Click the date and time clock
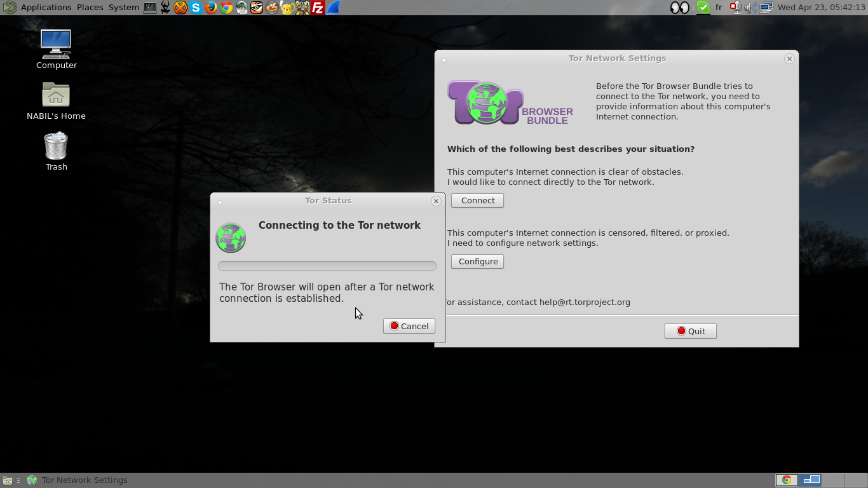Viewport: 868px width, 488px height. pos(821,8)
